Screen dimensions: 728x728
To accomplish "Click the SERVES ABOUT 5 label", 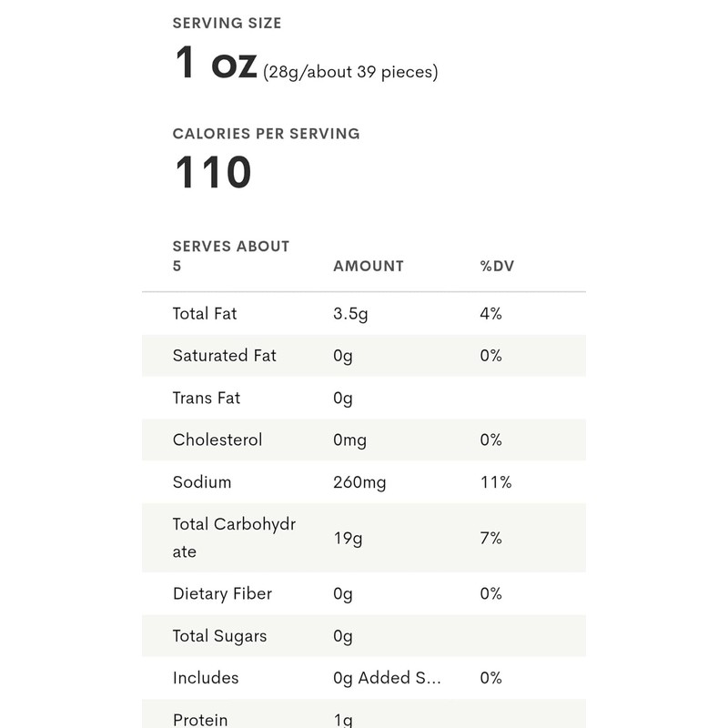I will (230, 256).
